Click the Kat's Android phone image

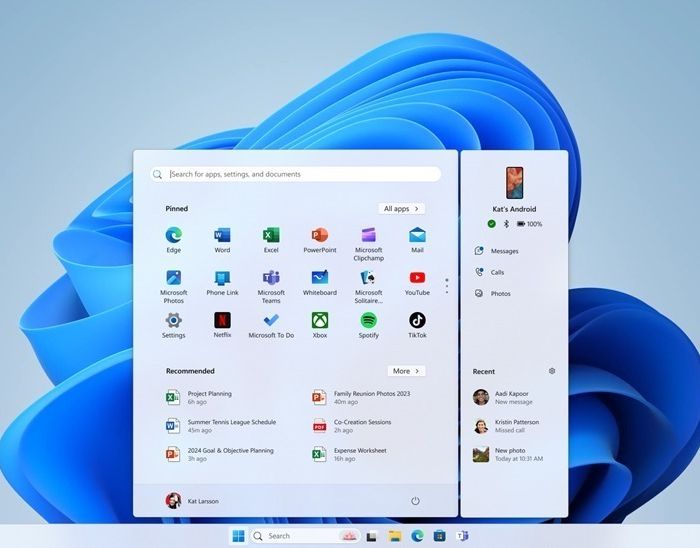tap(514, 183)
